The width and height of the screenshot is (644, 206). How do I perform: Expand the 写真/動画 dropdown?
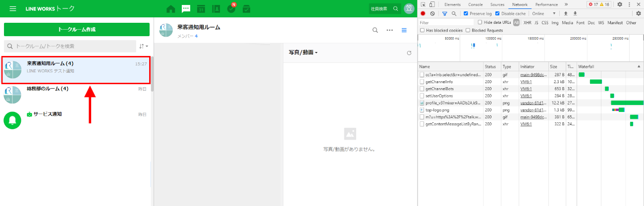point(303,52)
